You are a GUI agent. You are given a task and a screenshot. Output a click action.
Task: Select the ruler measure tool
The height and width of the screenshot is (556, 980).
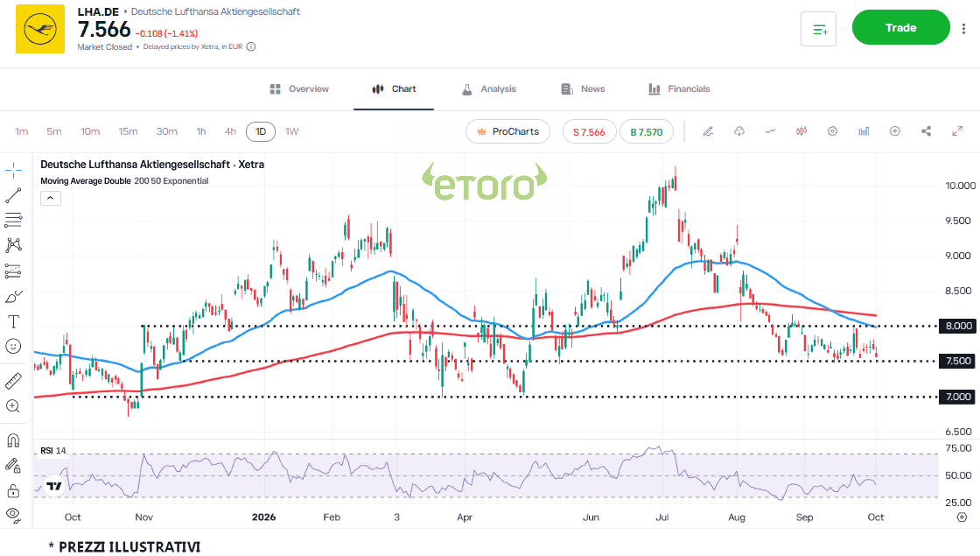13,380
